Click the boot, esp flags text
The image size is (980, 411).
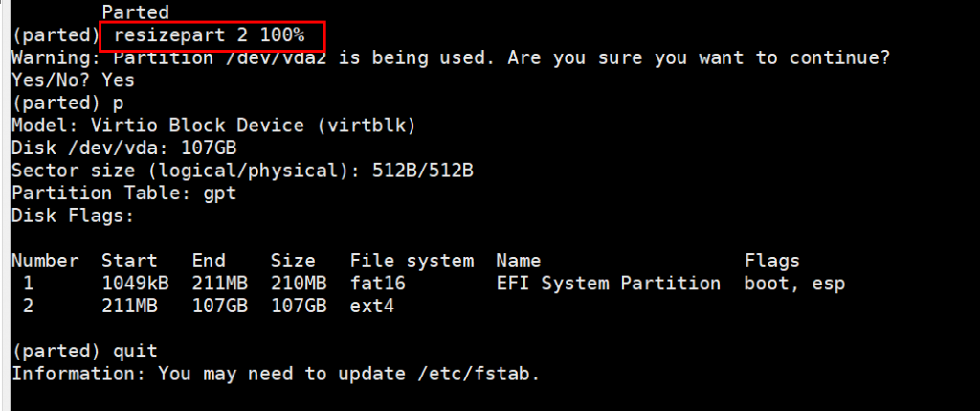point(794,284)
